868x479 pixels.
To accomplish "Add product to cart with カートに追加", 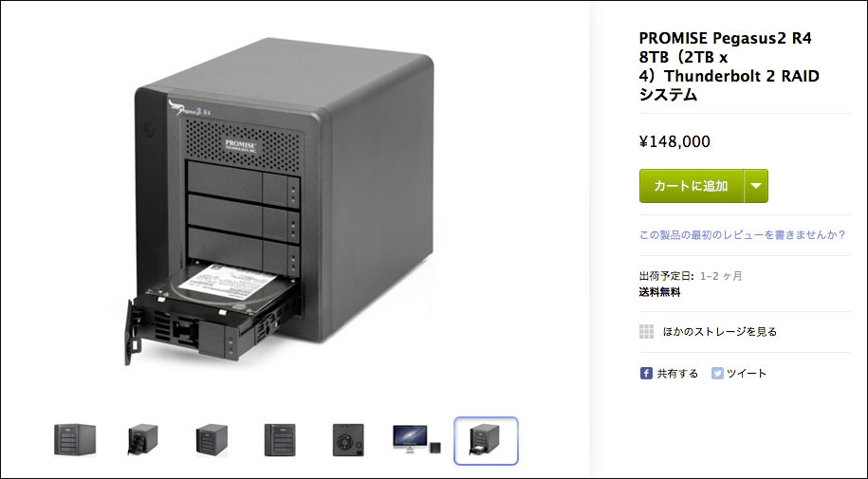I will [x=692, y=186].
